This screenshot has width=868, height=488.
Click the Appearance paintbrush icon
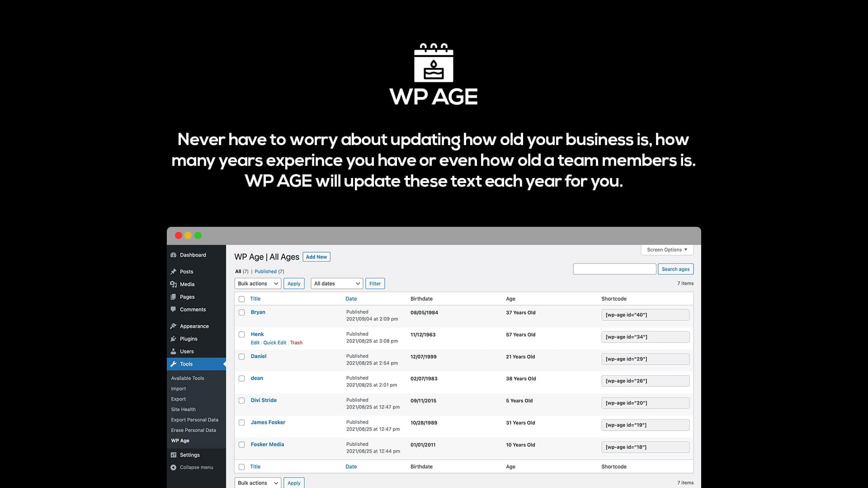click(173, 326)
